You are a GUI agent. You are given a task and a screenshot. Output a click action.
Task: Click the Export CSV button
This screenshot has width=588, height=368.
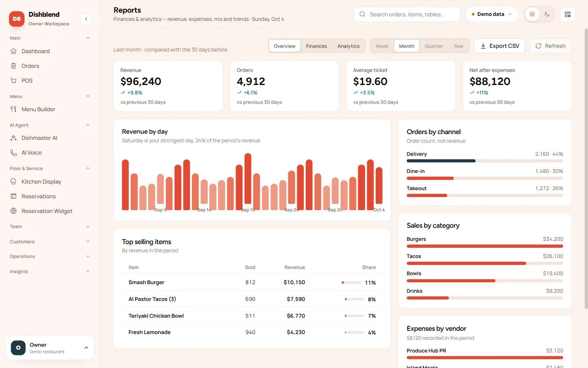[500, 46]
